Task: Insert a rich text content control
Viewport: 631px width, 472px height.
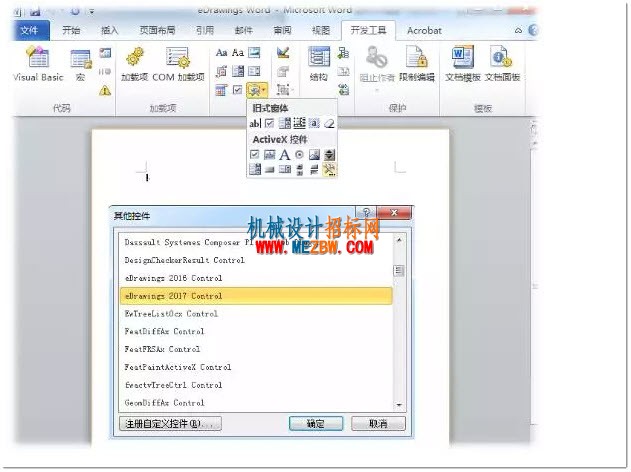Action: click(221, 53)
